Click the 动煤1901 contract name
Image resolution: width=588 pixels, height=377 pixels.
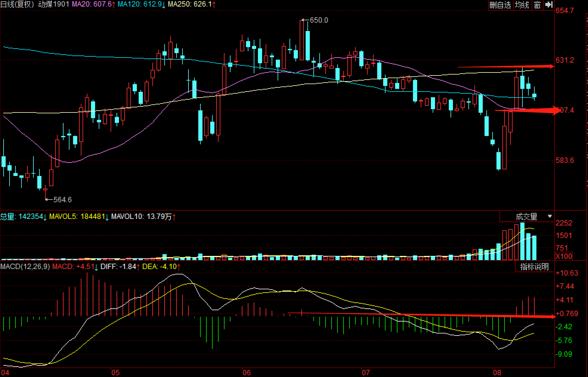pyautogui.click(x=53, y=4)
